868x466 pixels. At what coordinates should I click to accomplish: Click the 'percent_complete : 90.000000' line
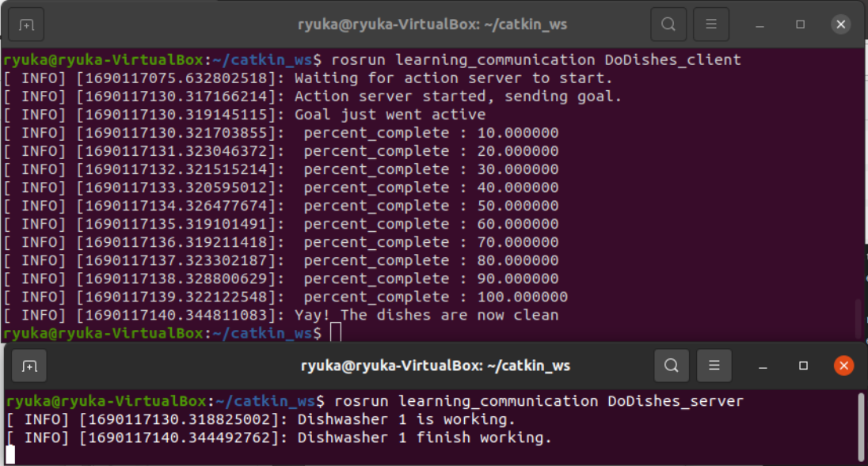click(431, 278)
